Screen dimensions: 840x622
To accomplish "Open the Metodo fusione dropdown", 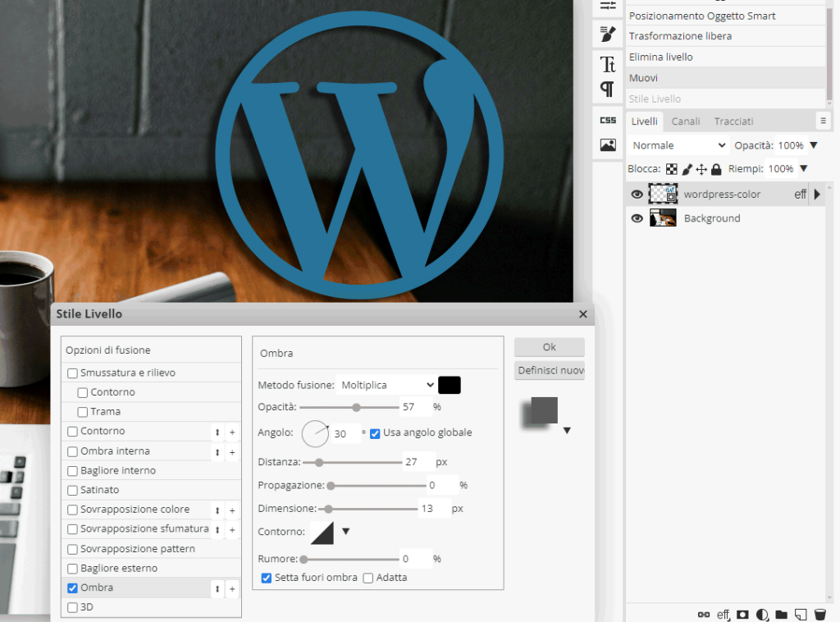I will [x=386, y=385].
